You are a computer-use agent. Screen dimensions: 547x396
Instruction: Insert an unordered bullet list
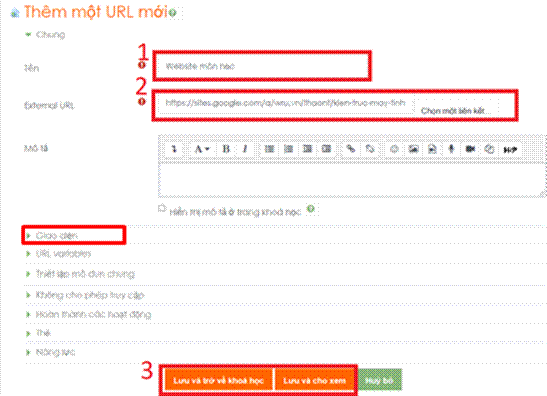point(269,149)
